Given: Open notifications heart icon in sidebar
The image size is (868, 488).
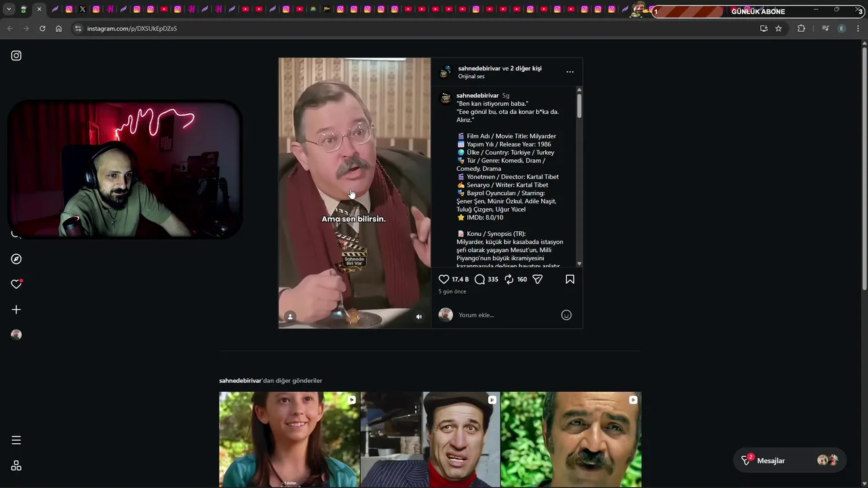Looking at the screenshot, I should [16, 284].
